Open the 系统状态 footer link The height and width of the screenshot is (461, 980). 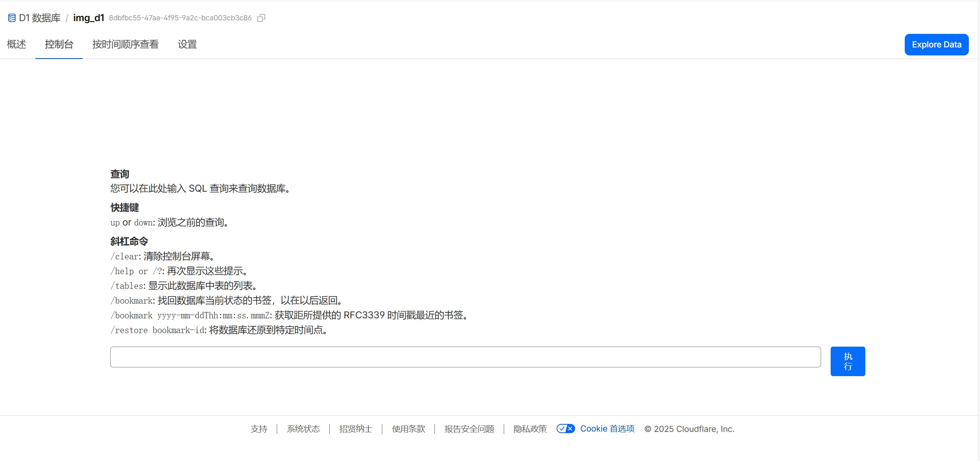click(x=303, y=429)
